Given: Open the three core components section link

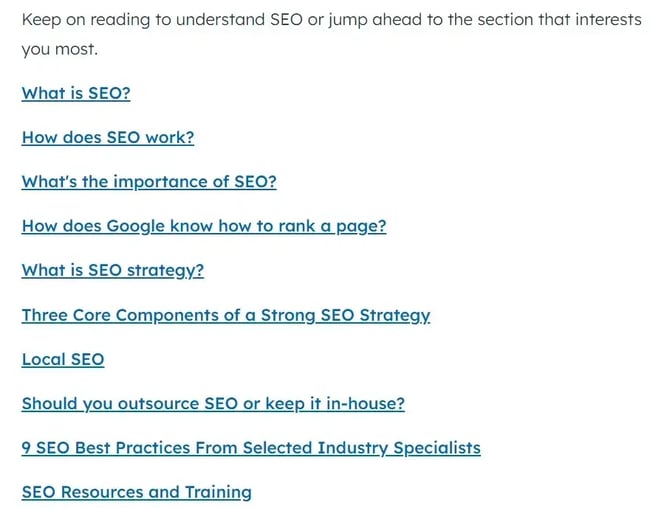Looking at the screenshot, I should coord(226,315).
